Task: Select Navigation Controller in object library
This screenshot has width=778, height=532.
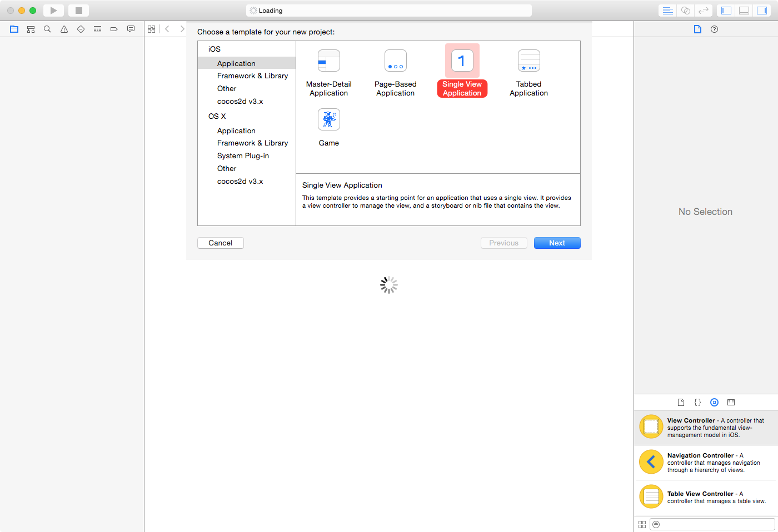Action: [x=706, y=463]
